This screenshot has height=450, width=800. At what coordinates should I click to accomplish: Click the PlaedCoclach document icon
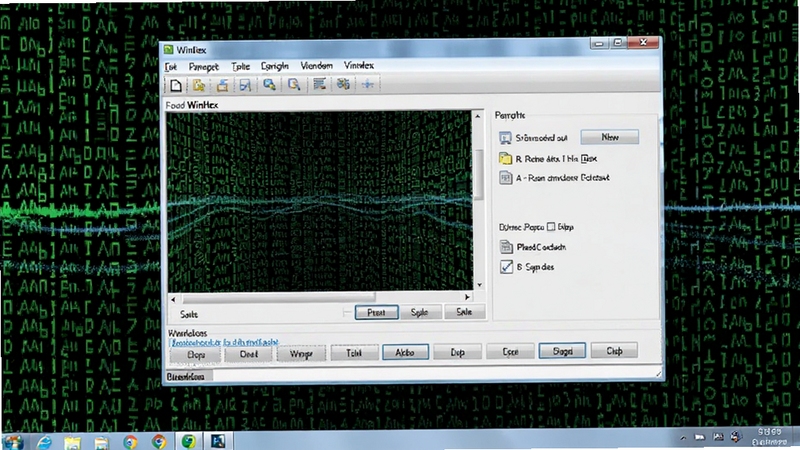pyautogui.click(x=506, y=247)
